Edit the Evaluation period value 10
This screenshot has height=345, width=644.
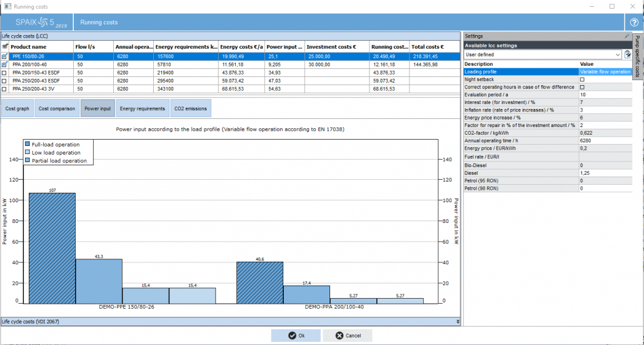pyautogui.click(x=605, y=95)
